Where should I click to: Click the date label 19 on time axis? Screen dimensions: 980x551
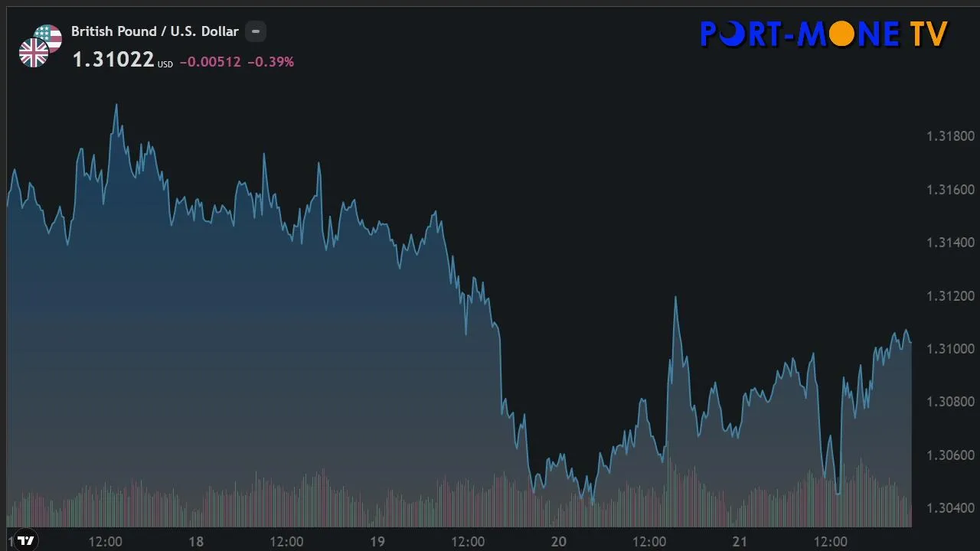pyautogui.click(x=377, y=542)
